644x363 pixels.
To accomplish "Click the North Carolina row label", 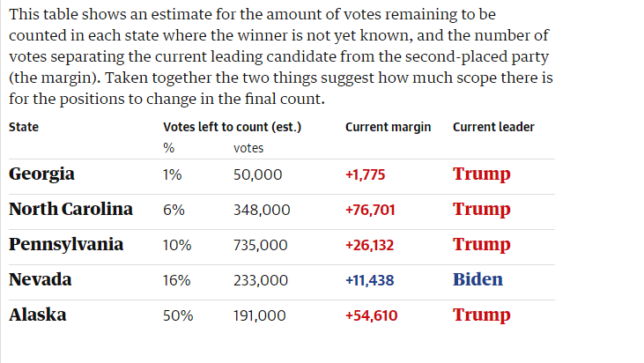I will coord(70,210).
